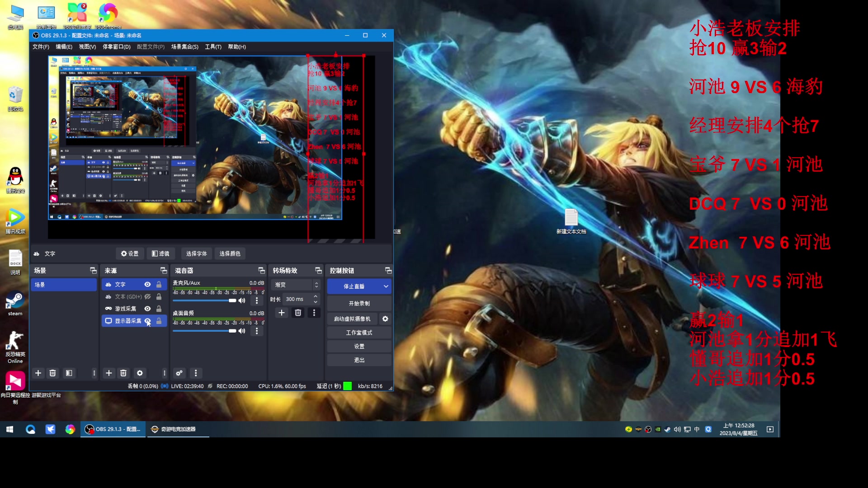Viewport: 868px width, 488px height.
Task: Open Sources panel more options dots
Action: [165, 373]
